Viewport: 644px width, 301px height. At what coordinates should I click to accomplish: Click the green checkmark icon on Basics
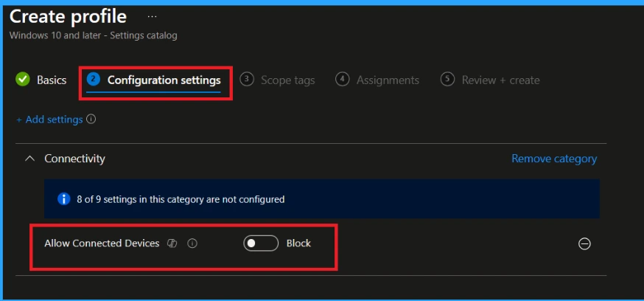point(23,80)
